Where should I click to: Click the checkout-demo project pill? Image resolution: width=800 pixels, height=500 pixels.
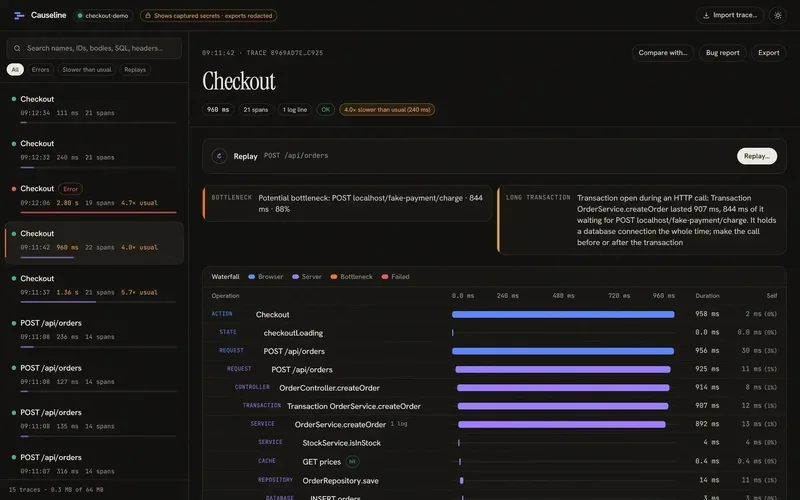(x=103, y=16)
